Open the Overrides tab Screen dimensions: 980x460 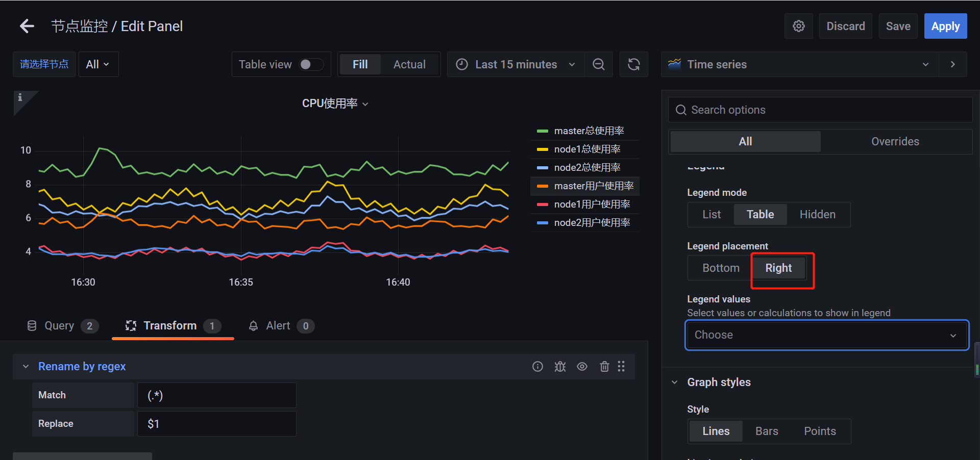coord(895,141)
